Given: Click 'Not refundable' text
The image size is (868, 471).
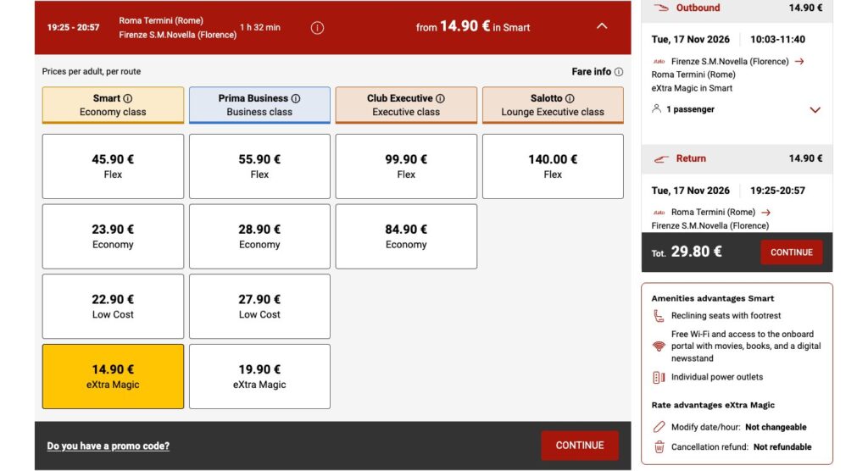Looking at the screenshot, I should (782, 447).
